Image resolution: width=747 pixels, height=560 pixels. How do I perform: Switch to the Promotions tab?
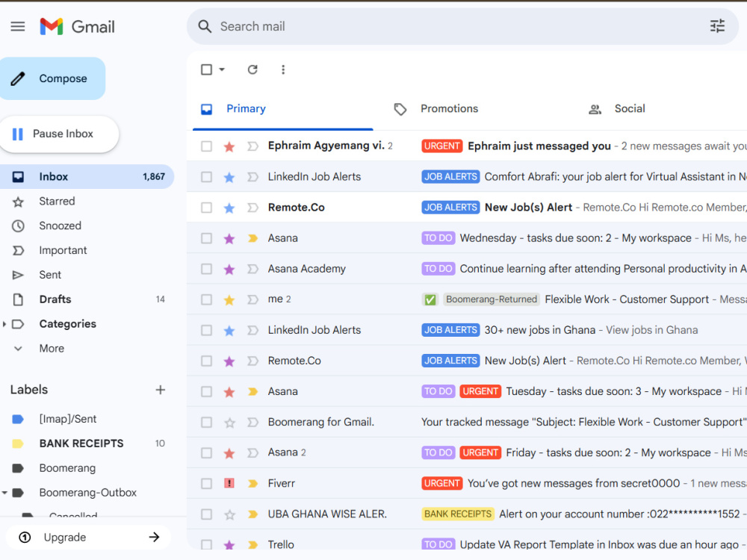click(449, 108)
